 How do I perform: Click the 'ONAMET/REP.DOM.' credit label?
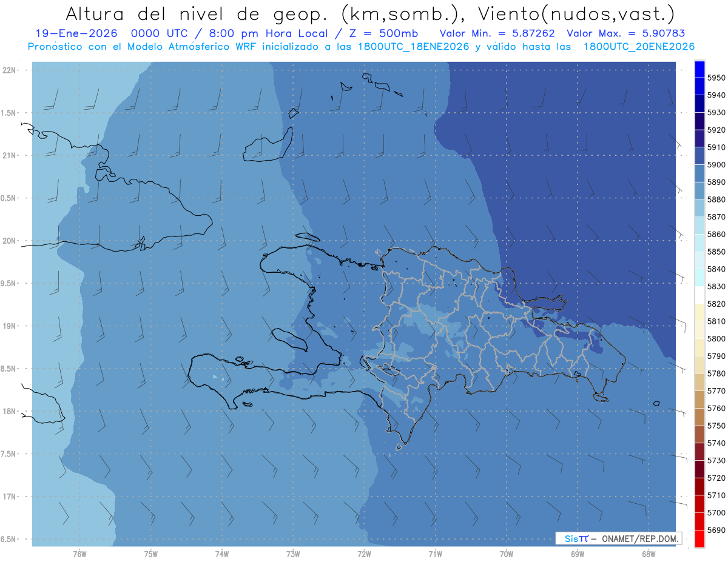pyautogui.click(x=639, y=538)
